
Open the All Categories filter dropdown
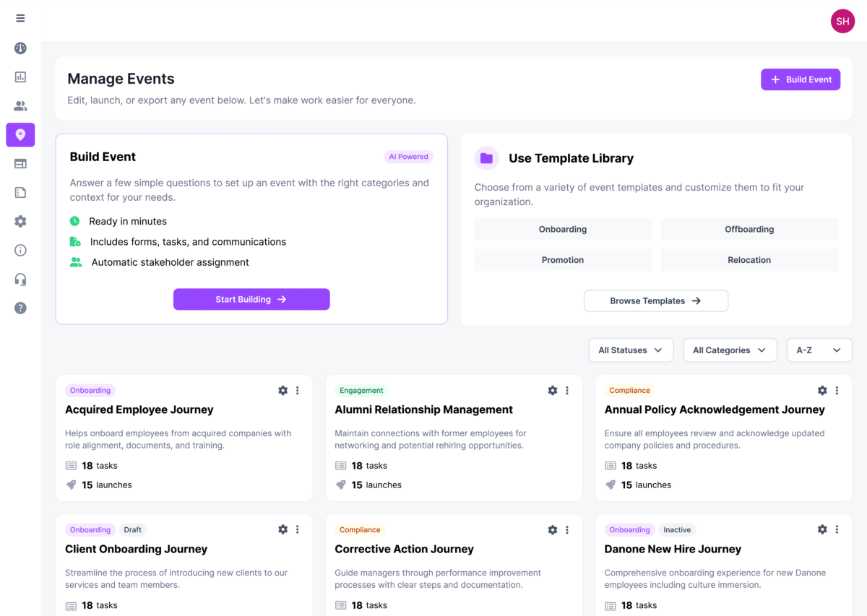[730, 350]
